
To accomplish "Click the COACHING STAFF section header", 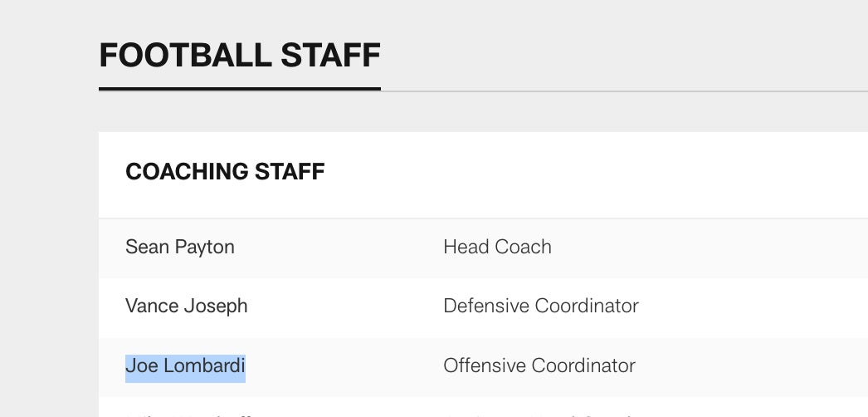I will [x=225, y=172].
